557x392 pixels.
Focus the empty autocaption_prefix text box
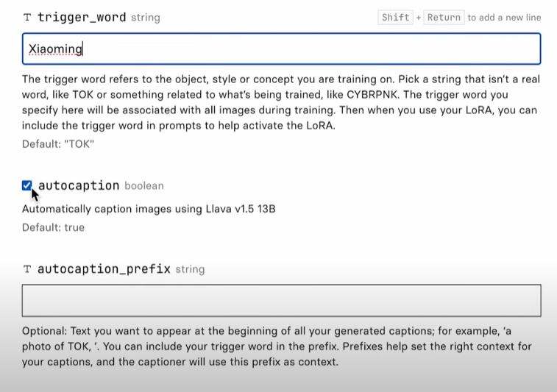281,301
